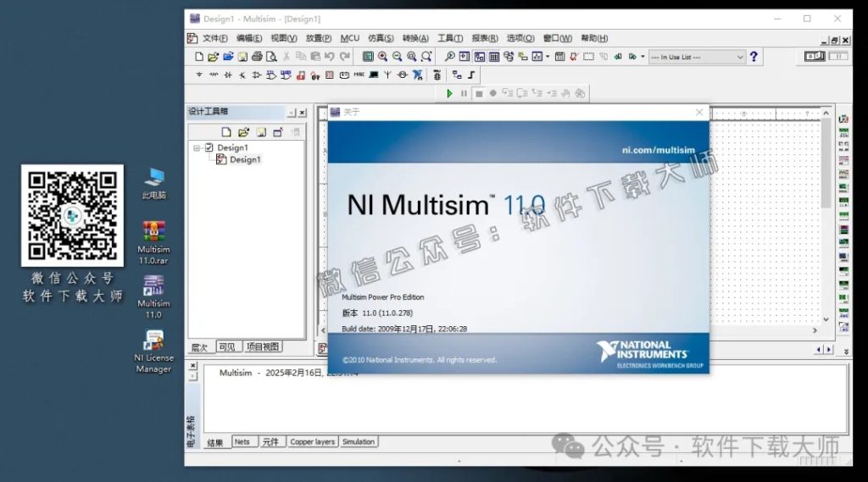Click the zoom fit to page icon
The height and width of the screenshot is (482, 868).
[x=426, y=57]
